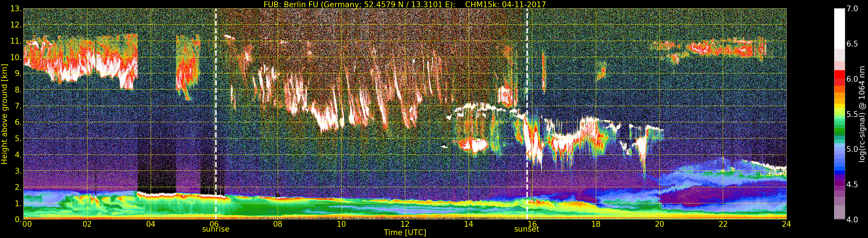The image size is (868, 238).
Task: Click height tick label '9.'
Action: click(x=18, y=73)
